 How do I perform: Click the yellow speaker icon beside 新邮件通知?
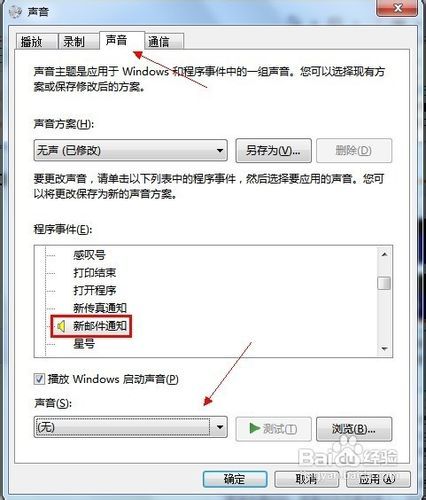[x=60, y=326]
